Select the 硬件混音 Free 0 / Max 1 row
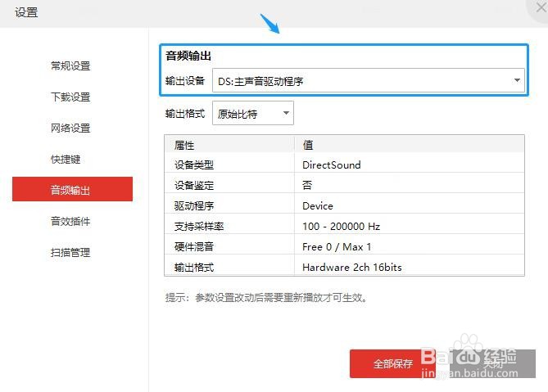 pyautogui.click(x=344, y=246)
